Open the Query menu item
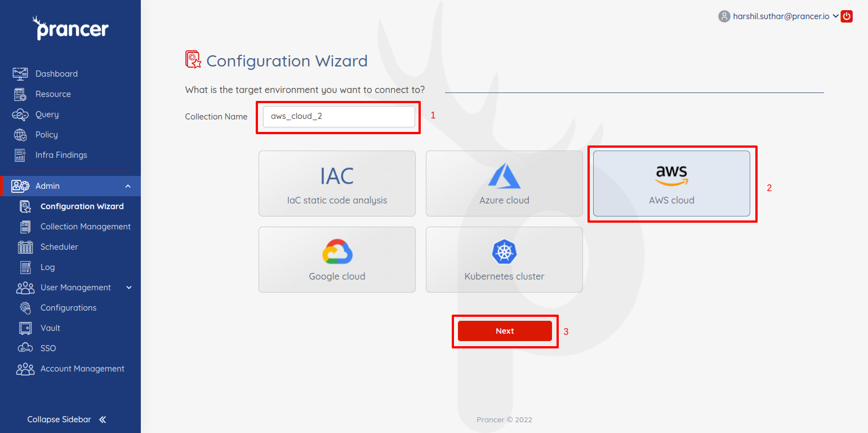 (x=47, y=114)
